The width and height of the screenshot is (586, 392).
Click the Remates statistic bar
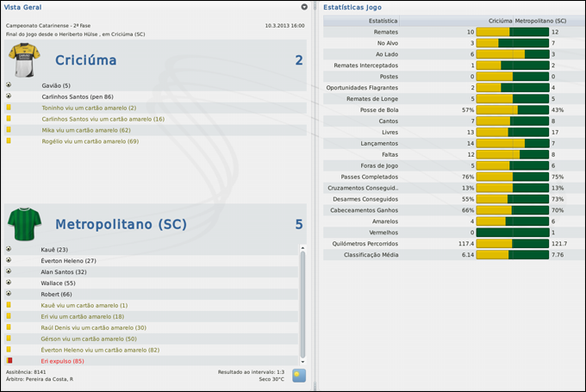513,32
